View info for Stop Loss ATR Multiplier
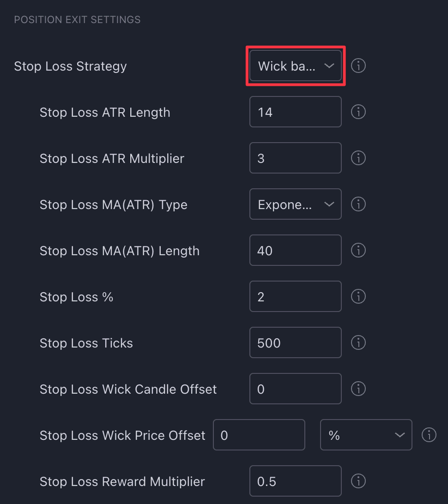Screen dimensions: 448x504 [x=358, y=158]
